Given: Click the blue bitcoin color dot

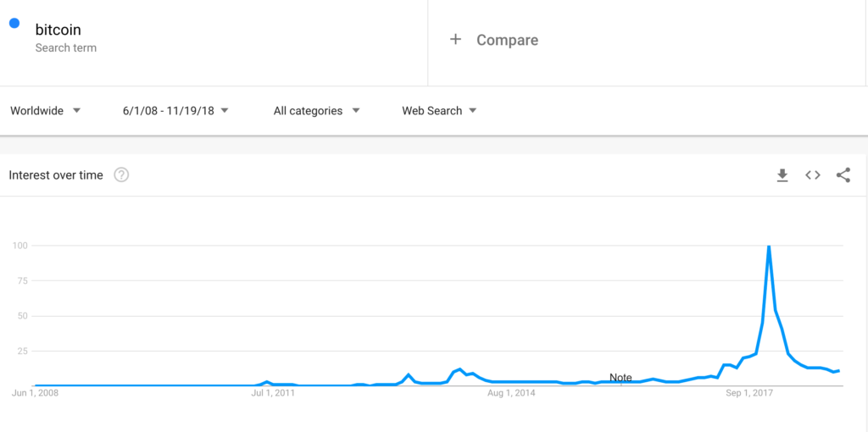Looking at the screenshot, I should point(15,23).
